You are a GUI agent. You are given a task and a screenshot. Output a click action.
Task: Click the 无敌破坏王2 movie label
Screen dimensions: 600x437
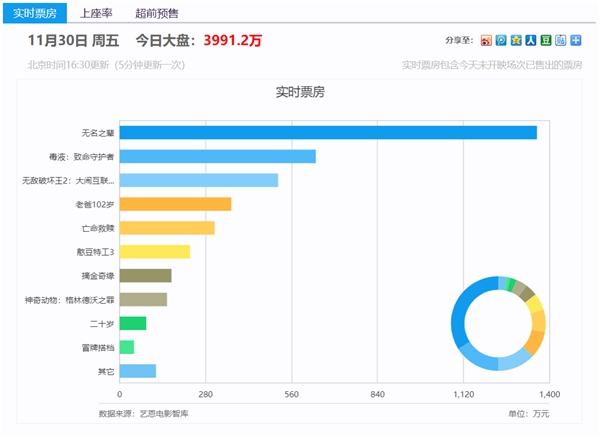point(68,181)
